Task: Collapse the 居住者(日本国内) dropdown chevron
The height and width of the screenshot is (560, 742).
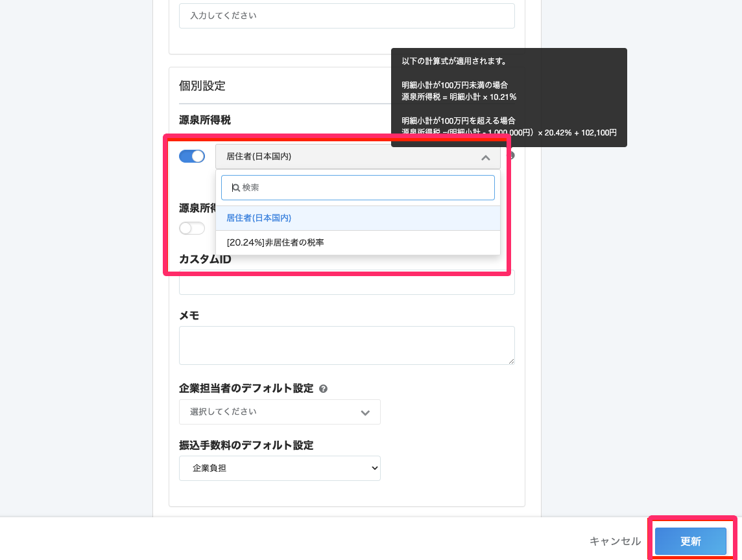Action: pos(486,157)
